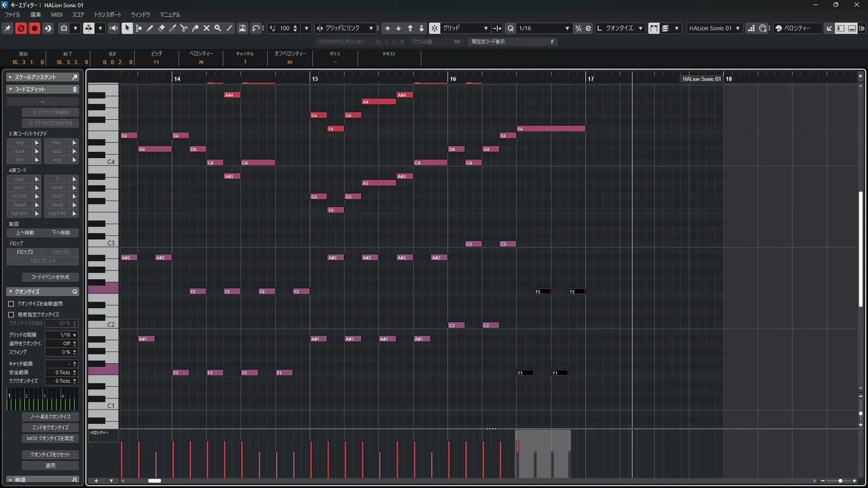Click the ノート長をクオンタイズ button
The height and width of the screenshot is (488, 868).
tap(50, 417)
